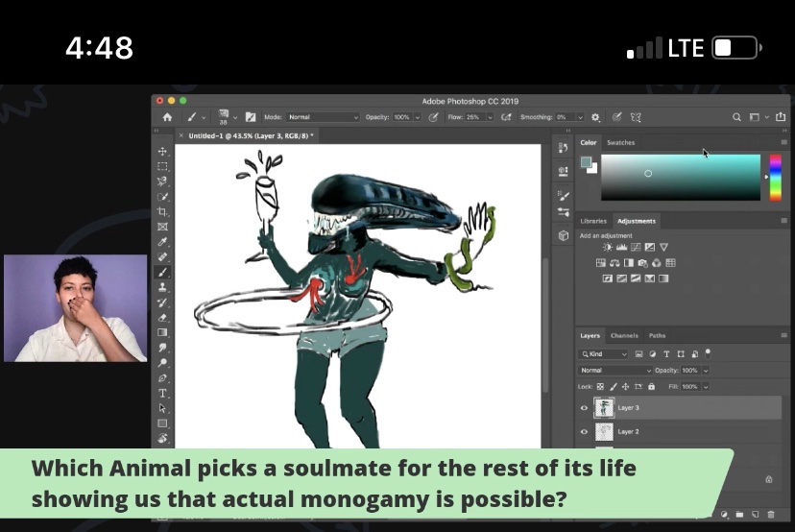The width and height of the screenshot is (795, 532).
Task: Open the layer Kind filter dropdown
Action: (603, 354)
